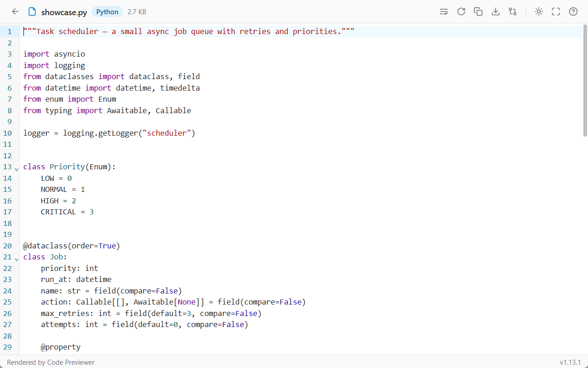The width and height of the screenshot is (588, 368).
Task: Toggle word wrap in the toolbar
Action: (444, 12)
